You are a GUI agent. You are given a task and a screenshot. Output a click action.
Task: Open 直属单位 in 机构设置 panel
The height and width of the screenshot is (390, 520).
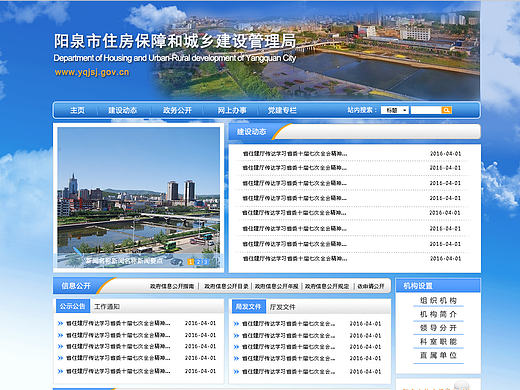438,355
